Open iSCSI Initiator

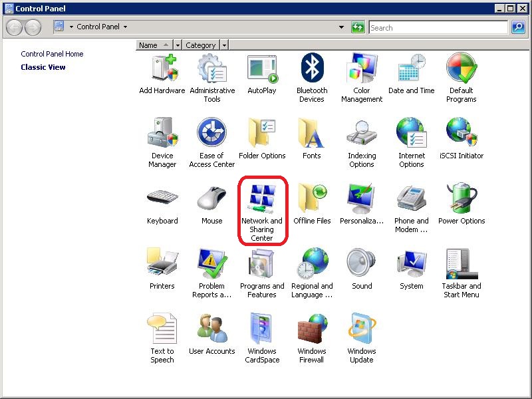(462, 139)
